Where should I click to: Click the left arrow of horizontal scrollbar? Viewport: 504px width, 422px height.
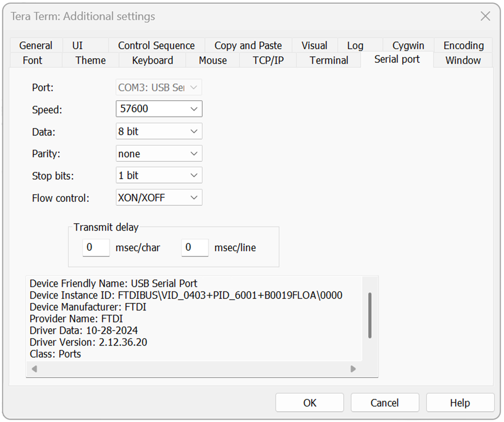click(35, 369)
